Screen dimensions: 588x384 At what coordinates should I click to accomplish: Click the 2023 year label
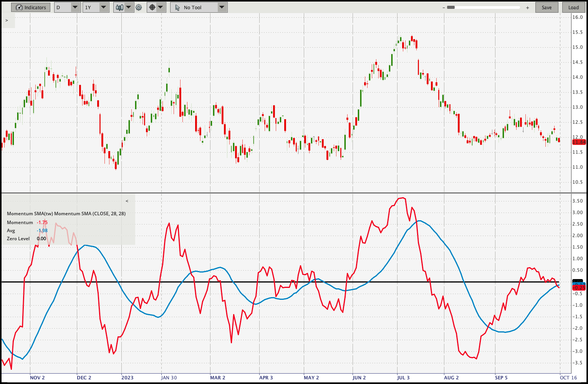click(128, 377)
